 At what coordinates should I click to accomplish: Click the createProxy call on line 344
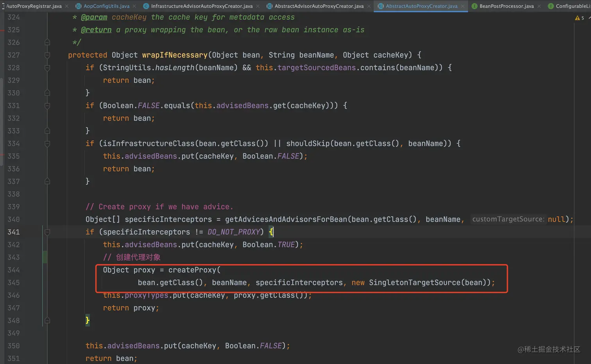point(192,270)
